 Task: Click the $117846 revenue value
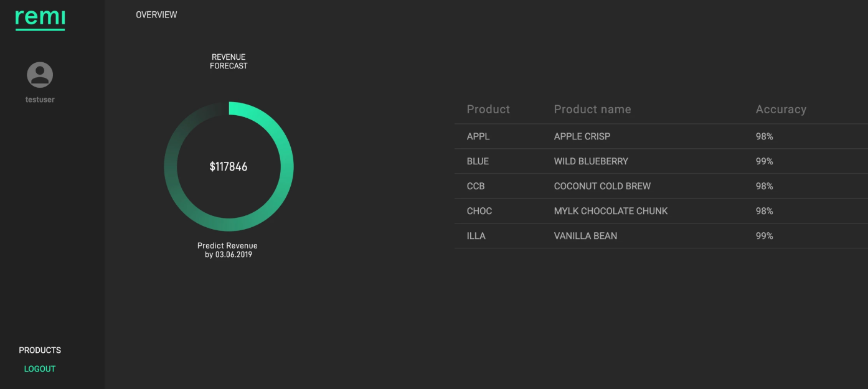229,167
